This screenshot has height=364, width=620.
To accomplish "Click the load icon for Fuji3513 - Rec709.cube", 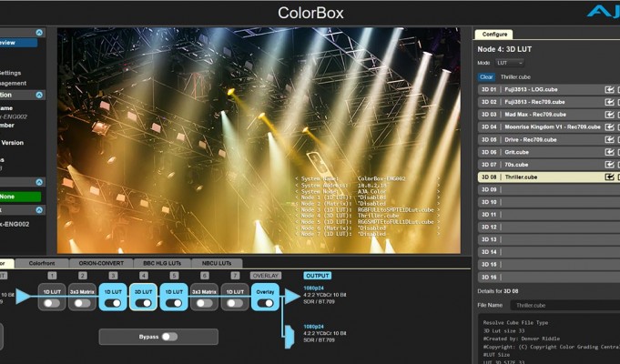I will [x=609, y=102].
